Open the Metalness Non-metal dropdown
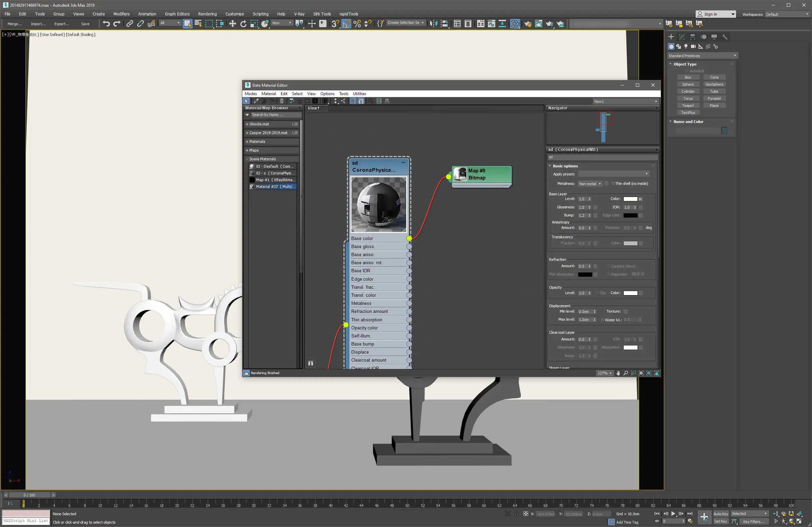Viewport: 812px width, 527px height. pyautogui.click(x=590, y=184)
